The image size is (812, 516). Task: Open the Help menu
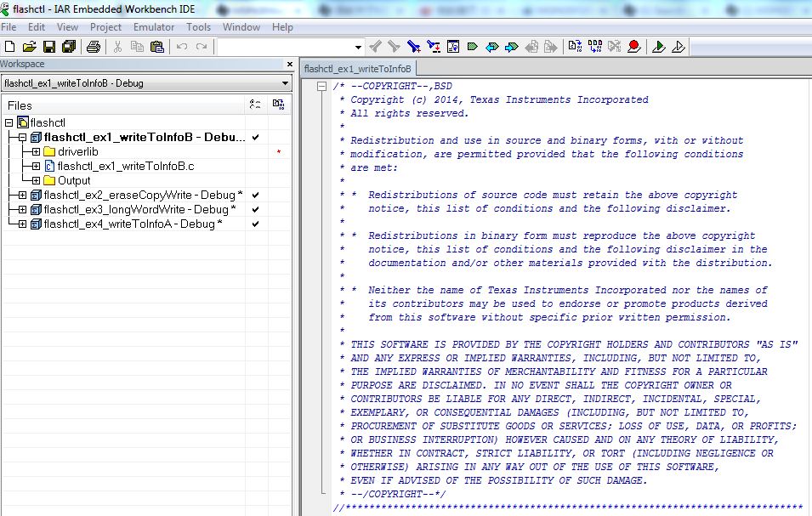click(282, 27)
